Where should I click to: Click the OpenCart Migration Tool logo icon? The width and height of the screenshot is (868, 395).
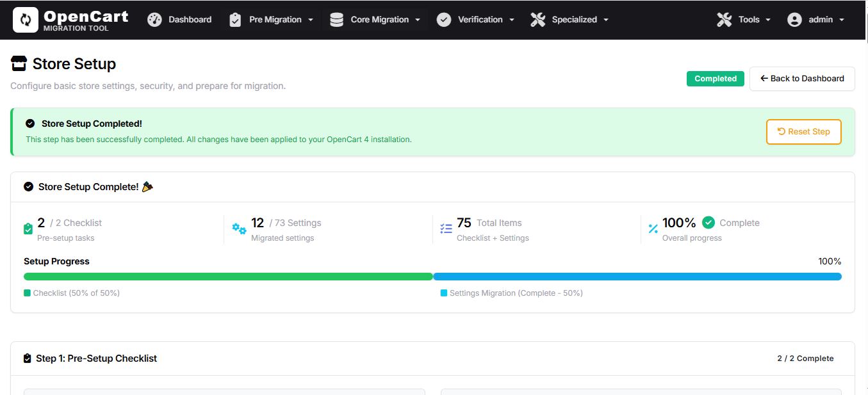click(x=26, y=20)
